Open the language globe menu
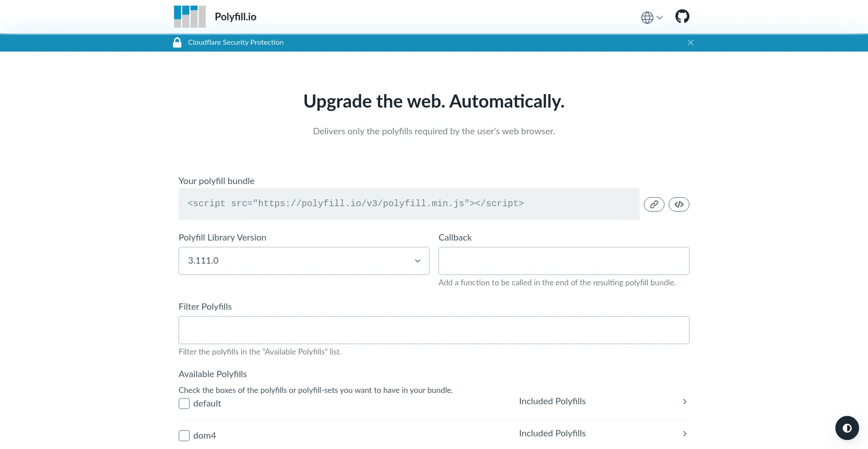This screenshot has width=868, height=449. [652, 18]
